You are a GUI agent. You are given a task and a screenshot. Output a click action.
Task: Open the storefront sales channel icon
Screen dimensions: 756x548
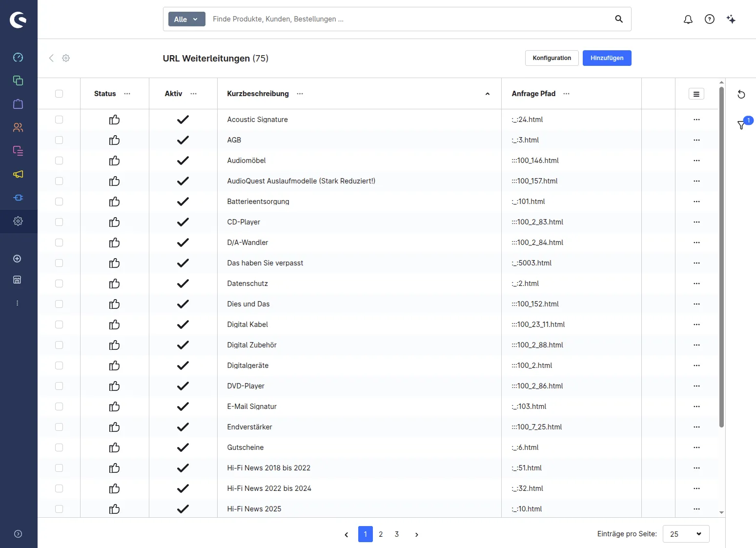[17, 280]
